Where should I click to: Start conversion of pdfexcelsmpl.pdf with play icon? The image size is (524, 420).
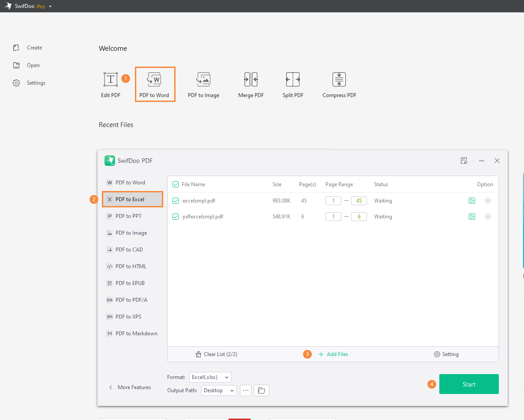(x=472, y=217)
